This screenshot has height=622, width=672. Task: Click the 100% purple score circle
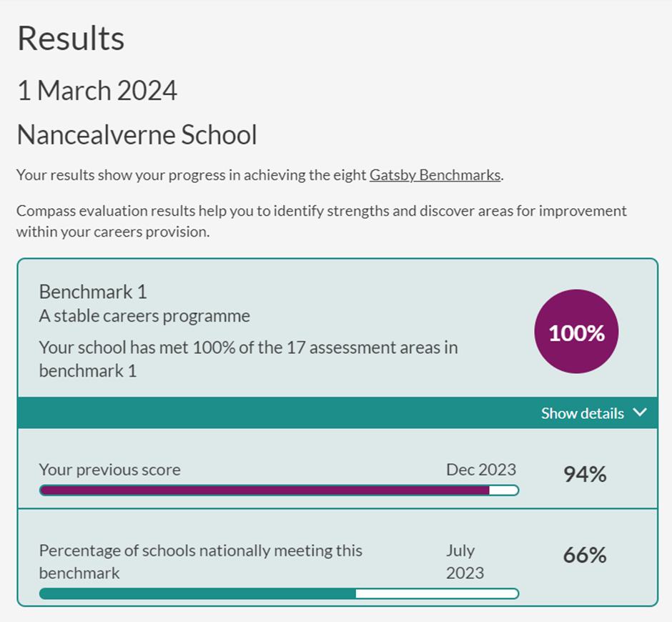coord(576,331)
